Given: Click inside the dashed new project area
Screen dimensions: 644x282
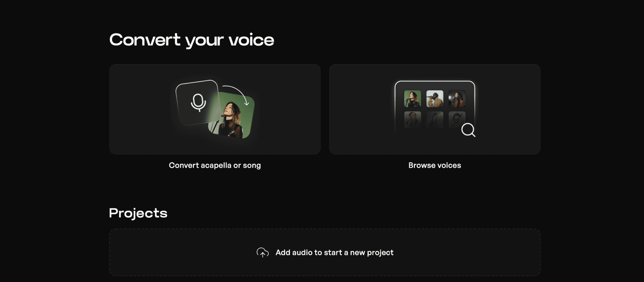Looking at the screenshot, I should (x=324, y=252).
